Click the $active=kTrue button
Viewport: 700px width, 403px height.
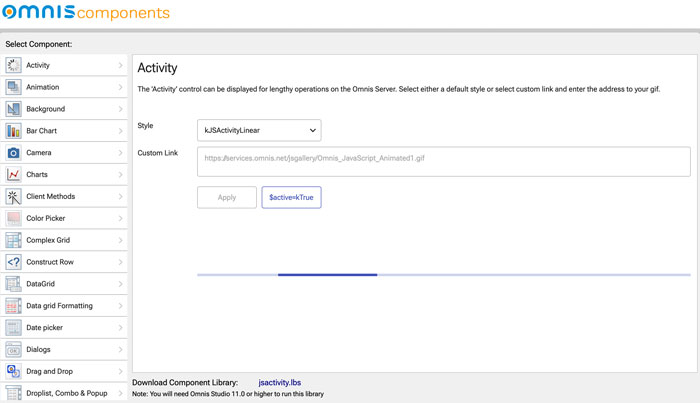[291, 197]
